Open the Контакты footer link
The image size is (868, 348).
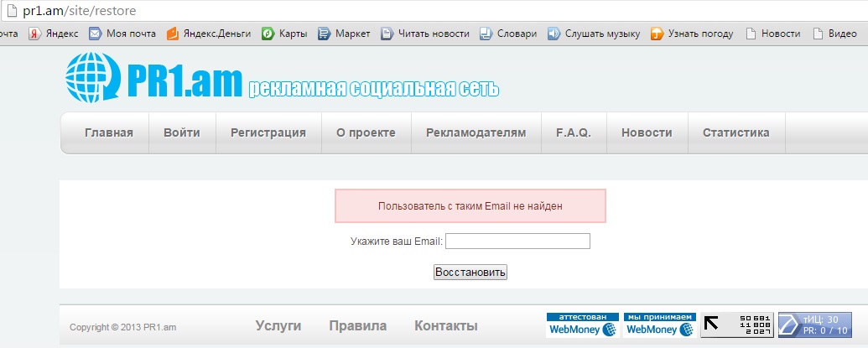click(x=446, y=326)
